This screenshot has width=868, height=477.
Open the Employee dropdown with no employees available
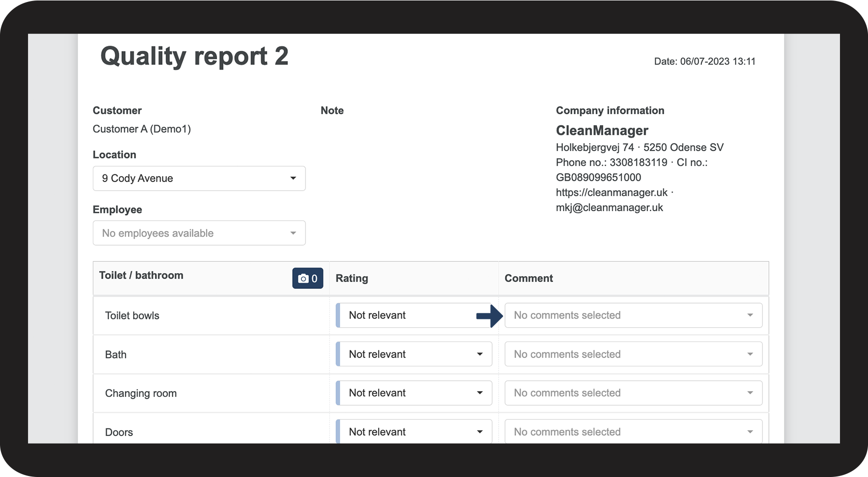point(198,233)
